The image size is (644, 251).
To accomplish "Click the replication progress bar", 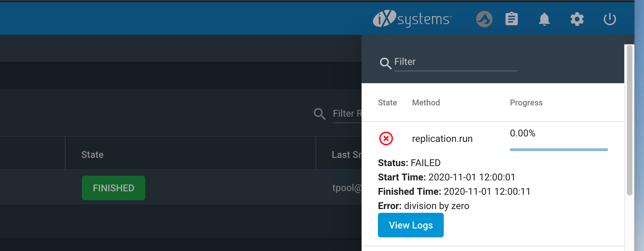I will pos(559,150).
